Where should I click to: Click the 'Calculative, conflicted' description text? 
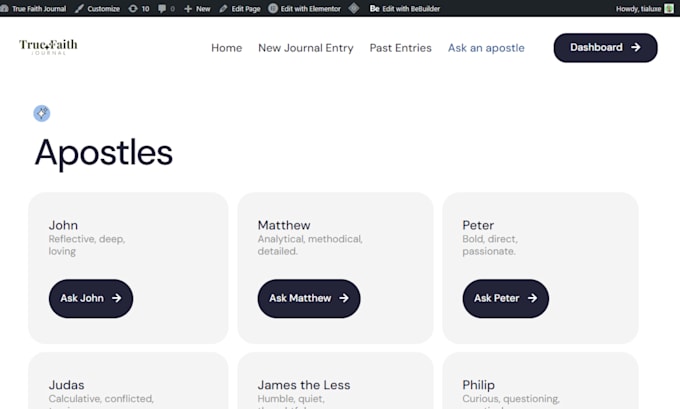pyautogui.click(x=101, y=399)
